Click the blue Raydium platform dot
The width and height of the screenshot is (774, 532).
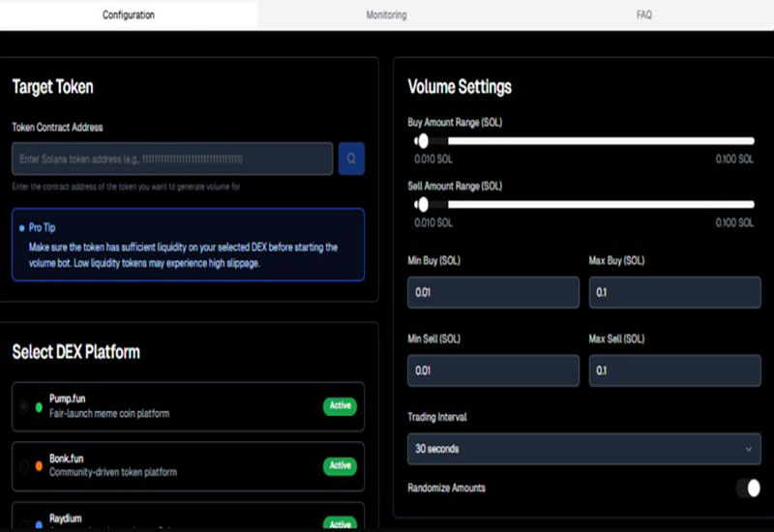tap(40, 524)
